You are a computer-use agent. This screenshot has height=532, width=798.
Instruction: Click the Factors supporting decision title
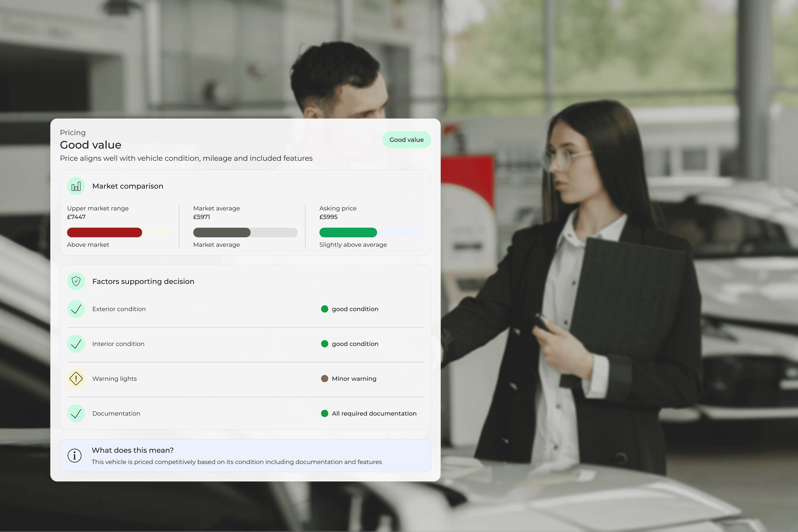143,281
